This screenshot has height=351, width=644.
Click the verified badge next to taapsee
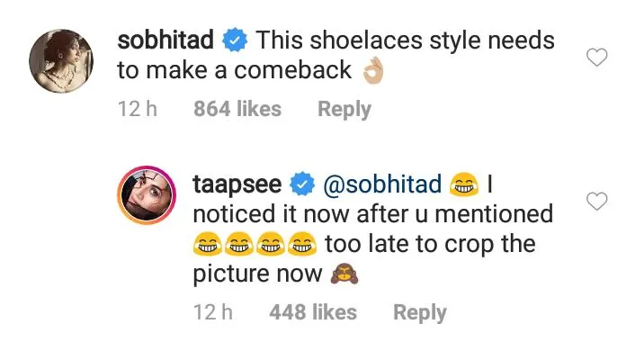[x=302, y=184]
